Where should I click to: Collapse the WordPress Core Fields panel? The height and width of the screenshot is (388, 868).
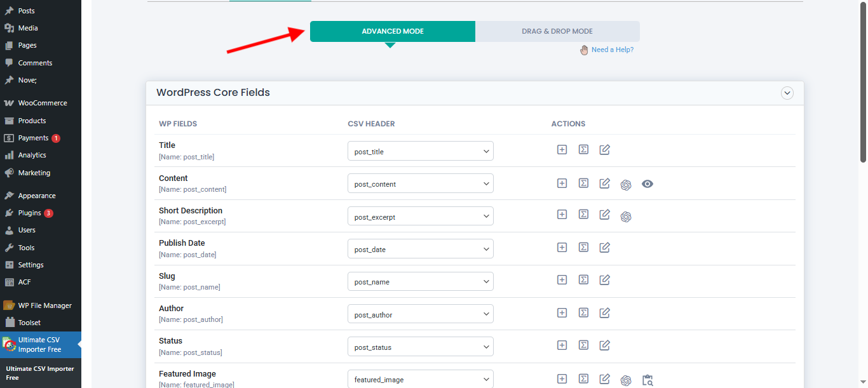click(787, 93)
